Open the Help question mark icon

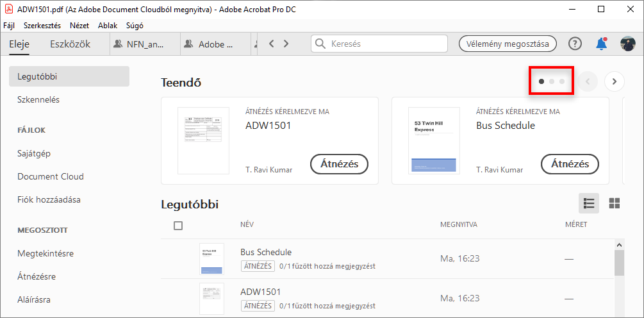(575, 44)
